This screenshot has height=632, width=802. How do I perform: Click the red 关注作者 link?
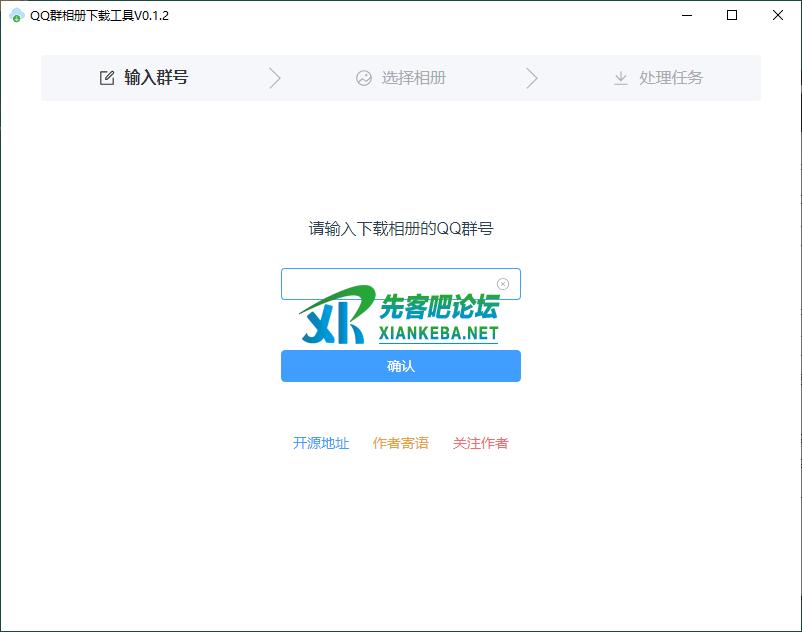click(x=481, y=443)
